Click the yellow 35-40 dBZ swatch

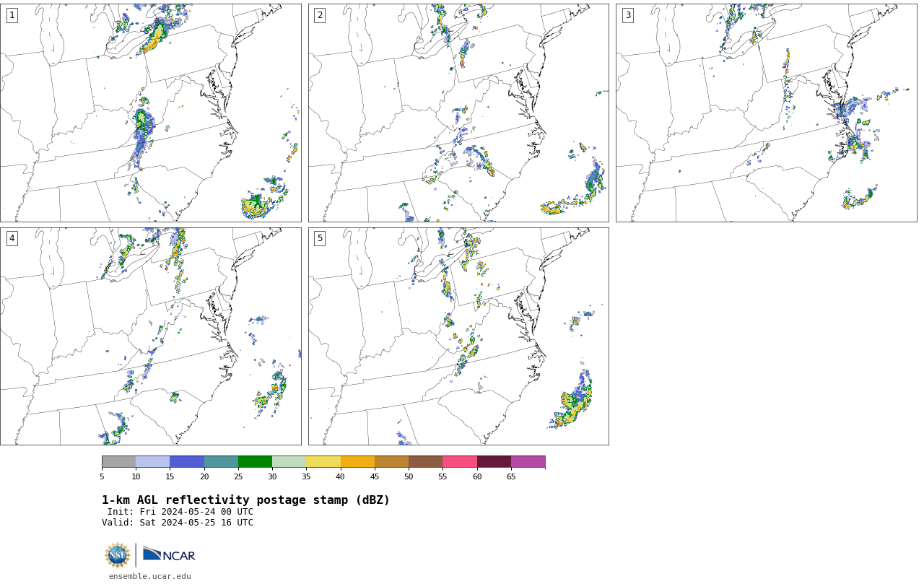point(323,462)
